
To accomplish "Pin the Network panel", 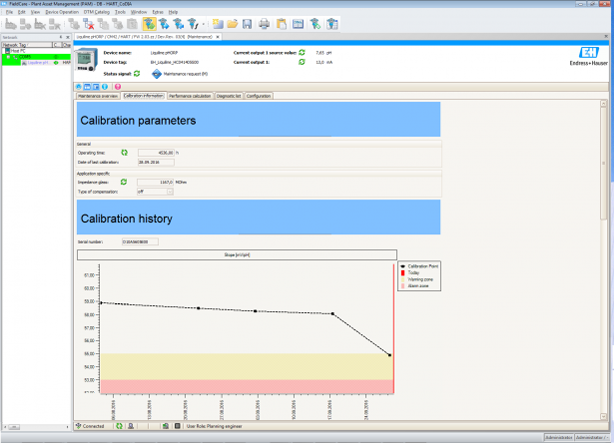I will [61, 37].
